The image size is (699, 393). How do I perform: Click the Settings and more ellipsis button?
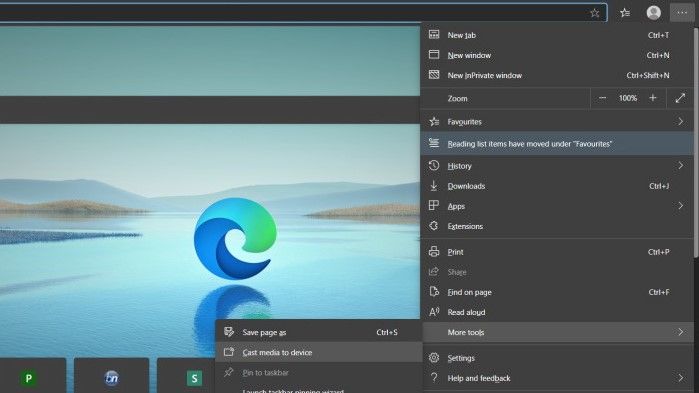(x=682, y=13)
